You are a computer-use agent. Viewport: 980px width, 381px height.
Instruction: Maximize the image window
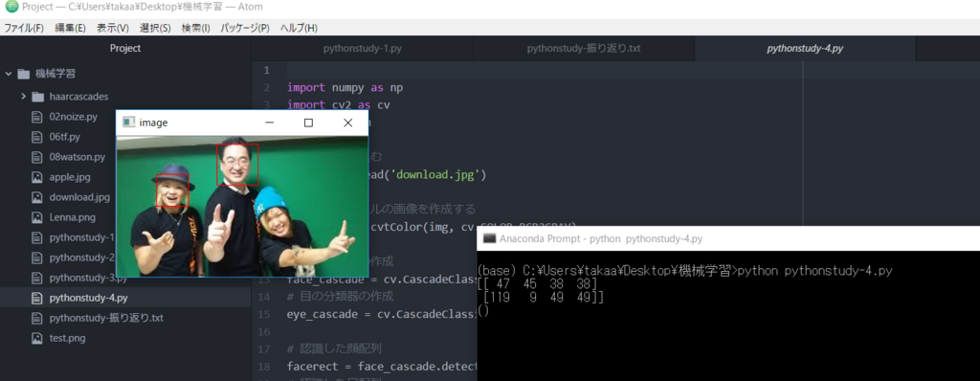308,123
